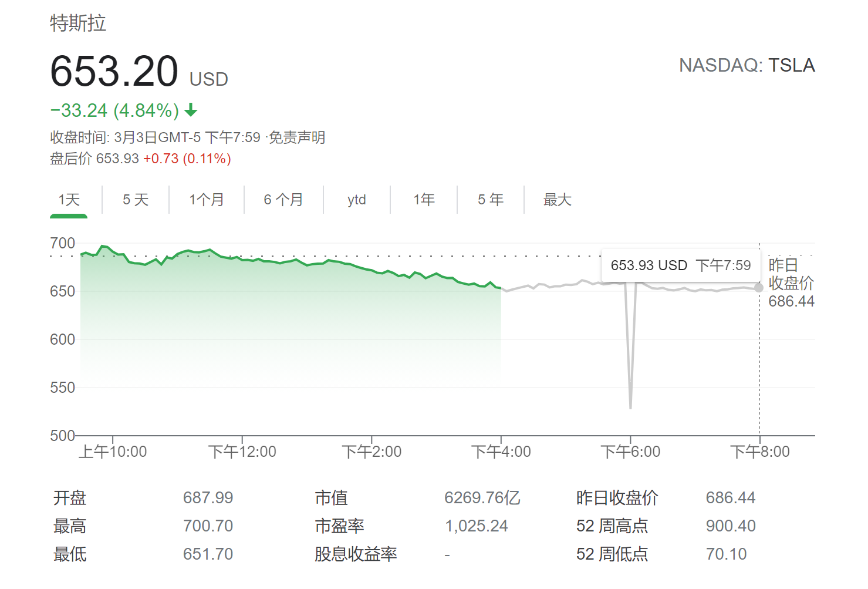Viewport: 868px width, 589px height.
Task: Click the gray data point marker at chart end
Action: [x=759, y=288]
